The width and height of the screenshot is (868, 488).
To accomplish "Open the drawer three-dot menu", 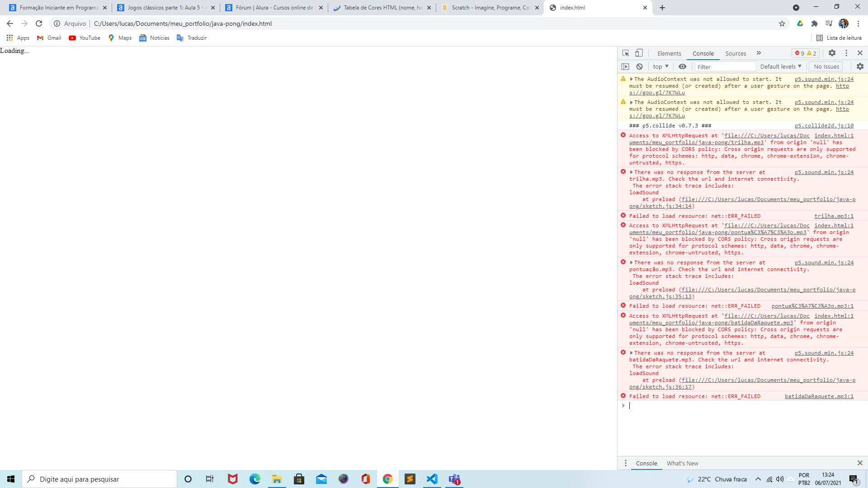I will coord(626,463).
